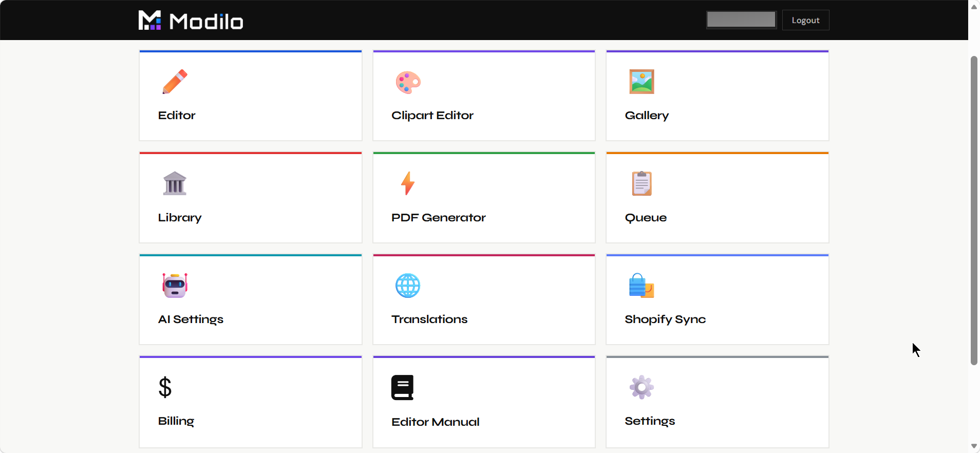Click the columned building Library icon
The height and width of the screenshot is (453, 980).
coord(175,183)
